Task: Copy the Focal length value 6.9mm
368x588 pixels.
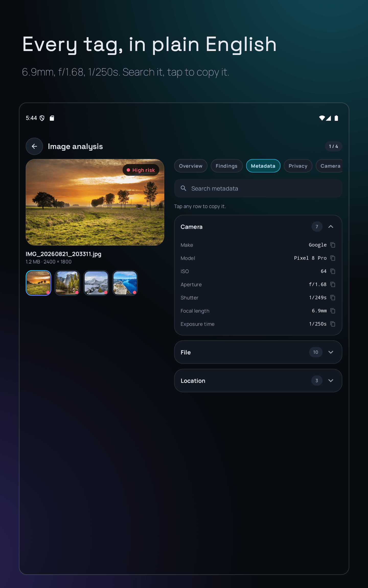Action: (x=333, y=311)
